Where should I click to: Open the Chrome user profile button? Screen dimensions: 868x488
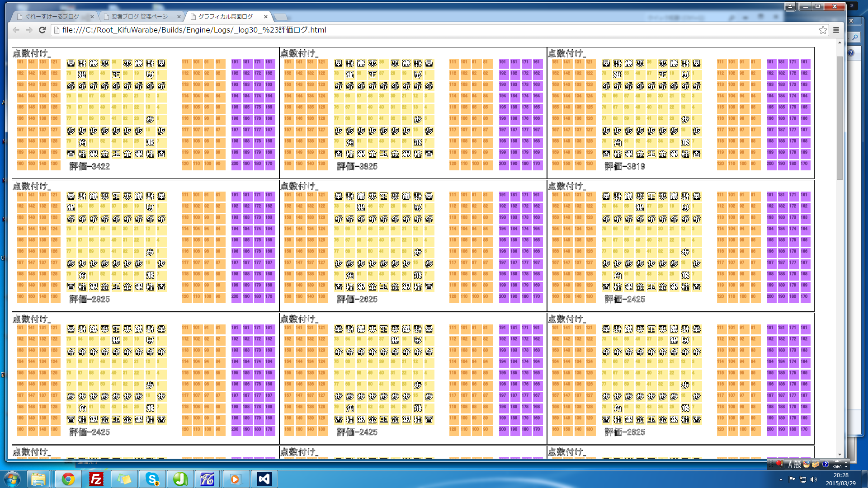coord(790,6)
